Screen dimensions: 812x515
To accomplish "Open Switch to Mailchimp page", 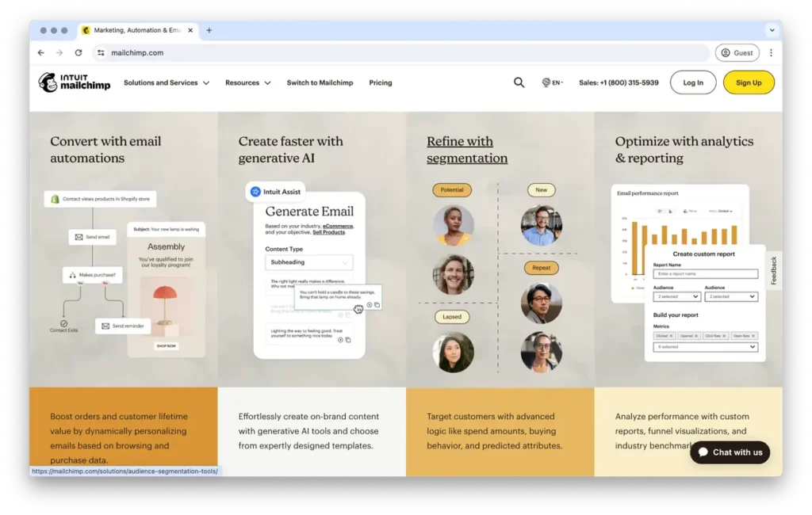I will tap(320, 83).
